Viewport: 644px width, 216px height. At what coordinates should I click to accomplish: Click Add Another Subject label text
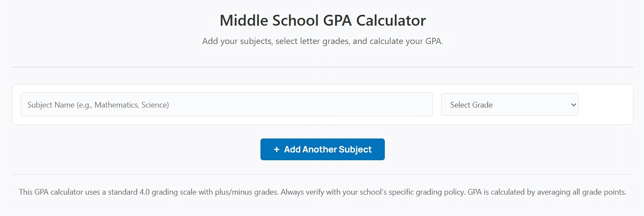tap(328, 149)
